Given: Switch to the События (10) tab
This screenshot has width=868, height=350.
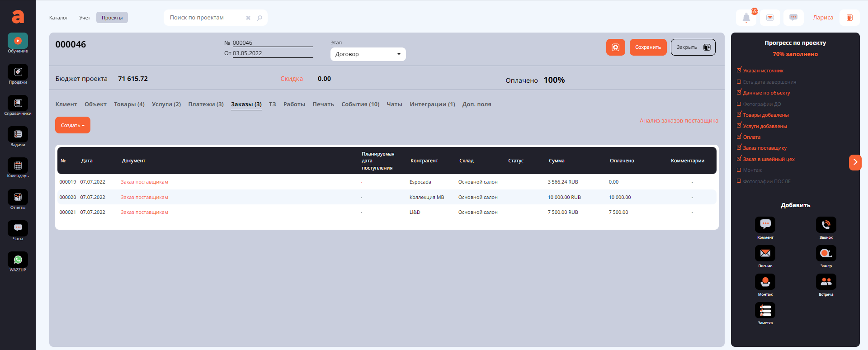Looking at the screenshot, I should (x=360, y=104).
